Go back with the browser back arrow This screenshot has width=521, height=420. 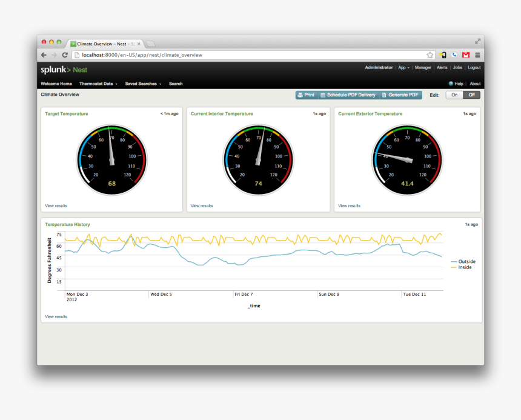(x=44, y=55)
